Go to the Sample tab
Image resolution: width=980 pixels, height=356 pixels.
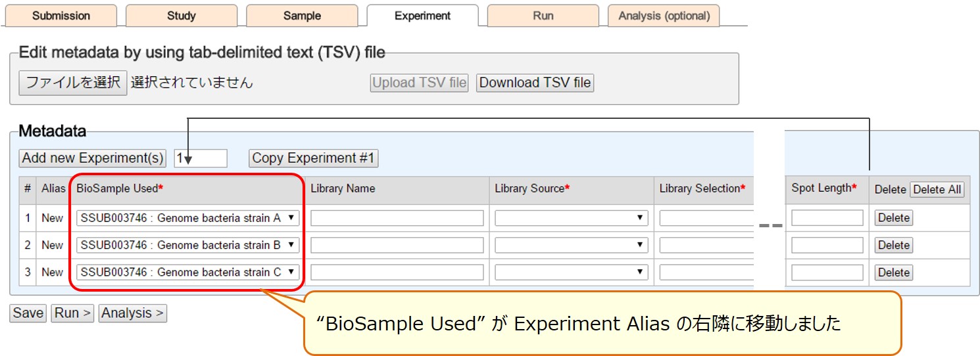(303, 16)
